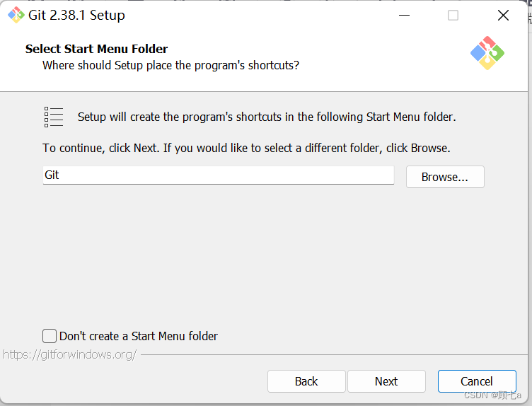Click the Start Menu list icon beside setup text
This screenshot has height=406, width=532.
[54, 117]
